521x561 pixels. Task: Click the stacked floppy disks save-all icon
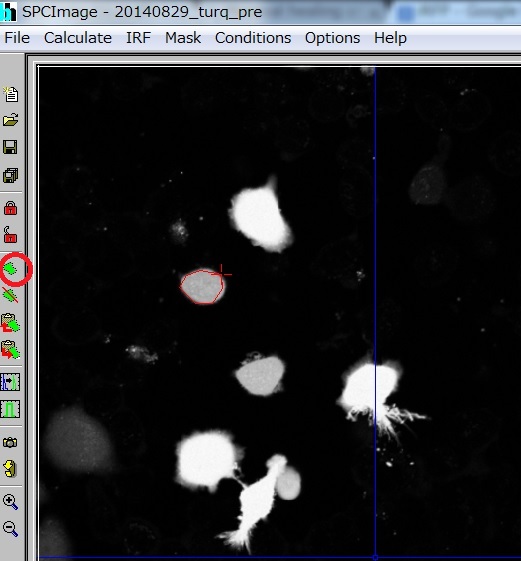click(x=10, y=175)
